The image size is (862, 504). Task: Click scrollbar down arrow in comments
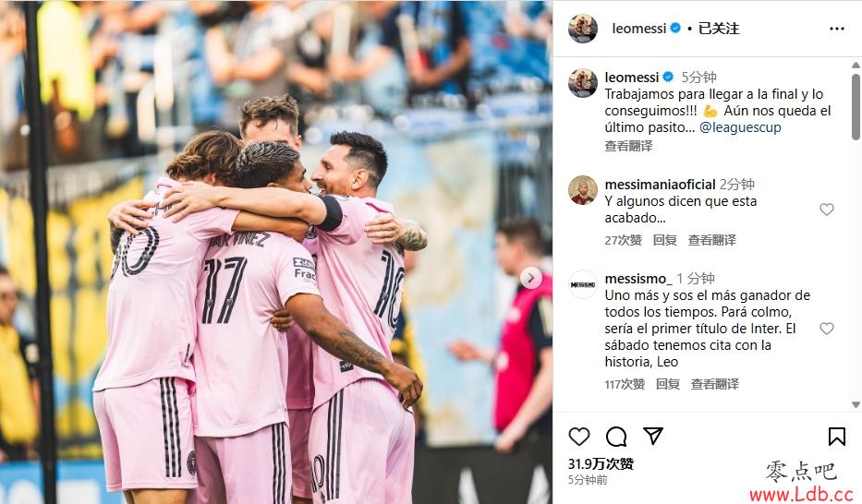856,404
